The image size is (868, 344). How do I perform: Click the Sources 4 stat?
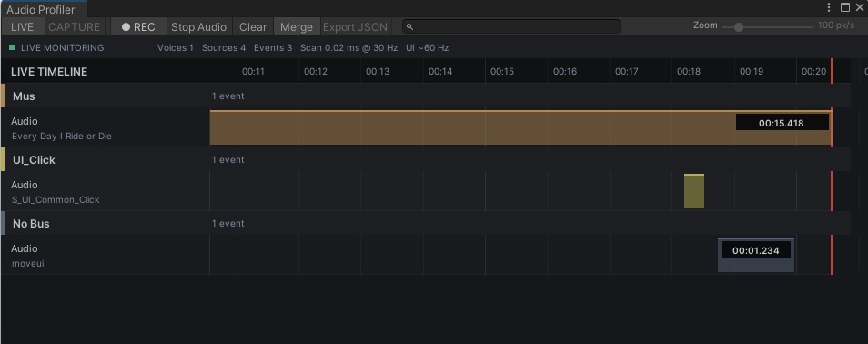[224, 47]
